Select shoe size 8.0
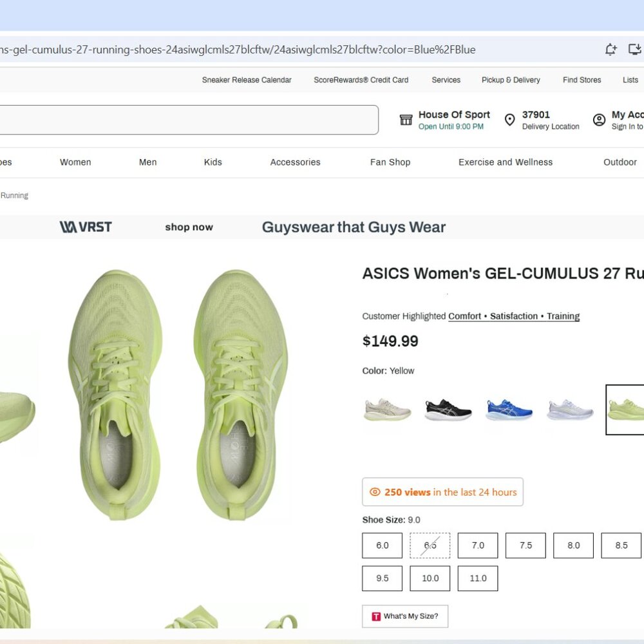 point(573,545)
